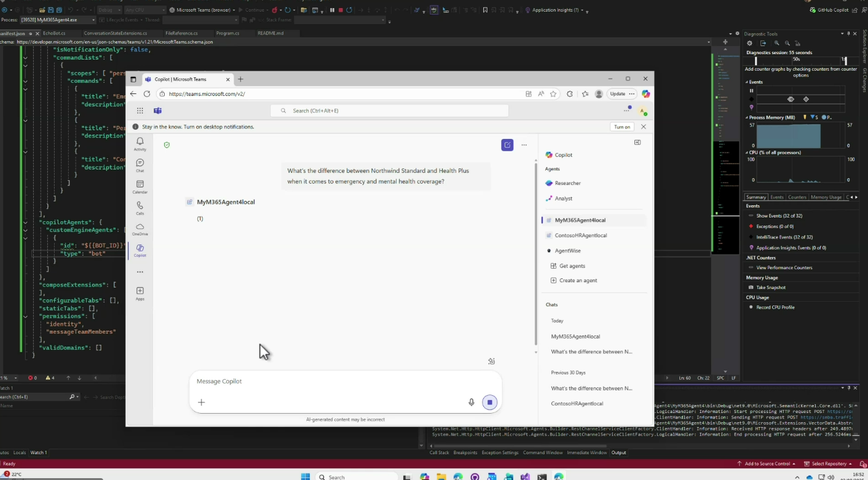
Task: Stop debugging with the red square in Visual Studio
Action: pyautogui.click(x=341, y=10)
